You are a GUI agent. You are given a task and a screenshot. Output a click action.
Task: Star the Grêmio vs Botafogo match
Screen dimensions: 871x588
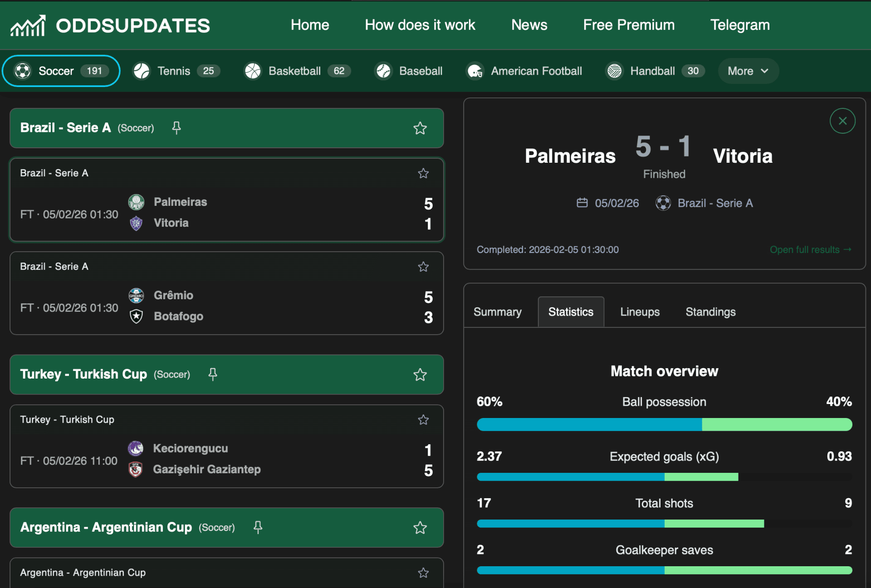pos(423,267)
